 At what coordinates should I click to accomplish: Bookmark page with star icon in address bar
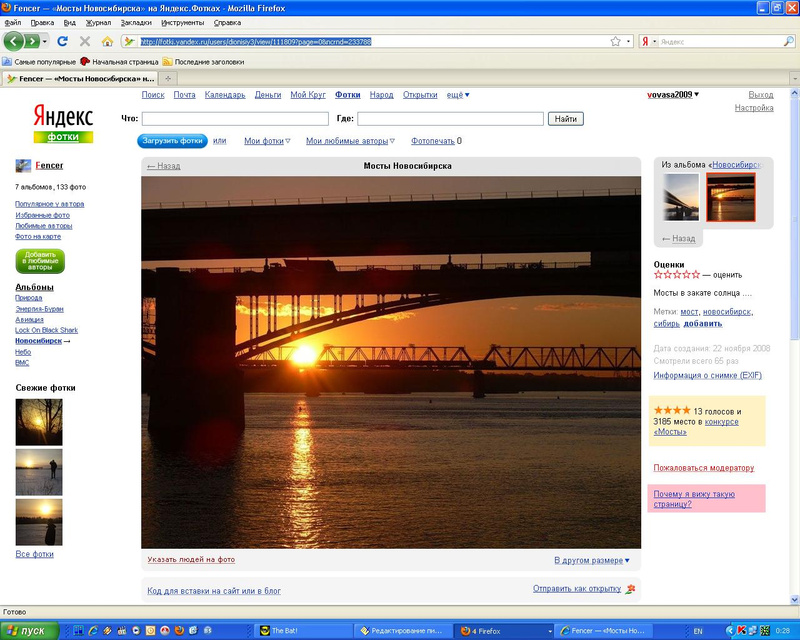pyautogui.click(x=616, y=41)
